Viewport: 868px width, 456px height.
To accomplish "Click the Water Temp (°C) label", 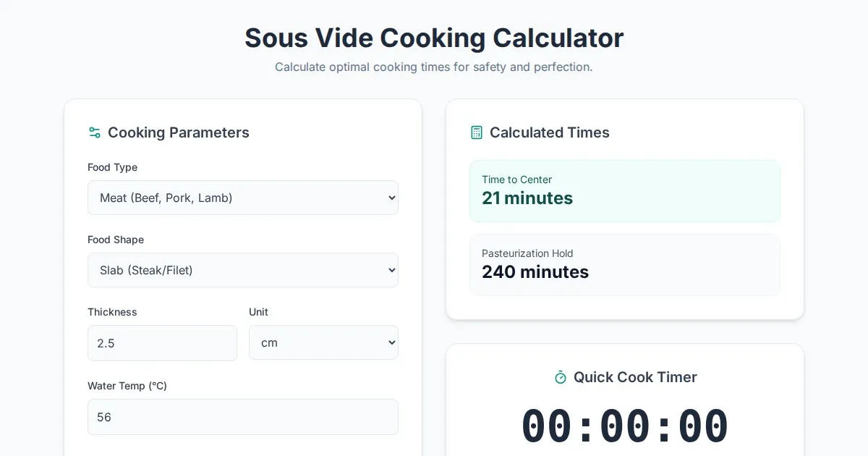I will 127,386.
